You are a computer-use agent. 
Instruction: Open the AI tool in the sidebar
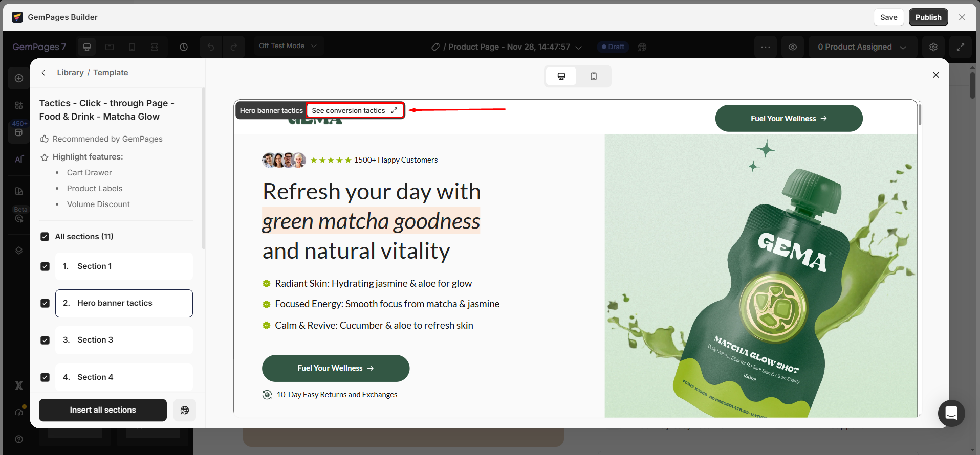pos(19,159)
